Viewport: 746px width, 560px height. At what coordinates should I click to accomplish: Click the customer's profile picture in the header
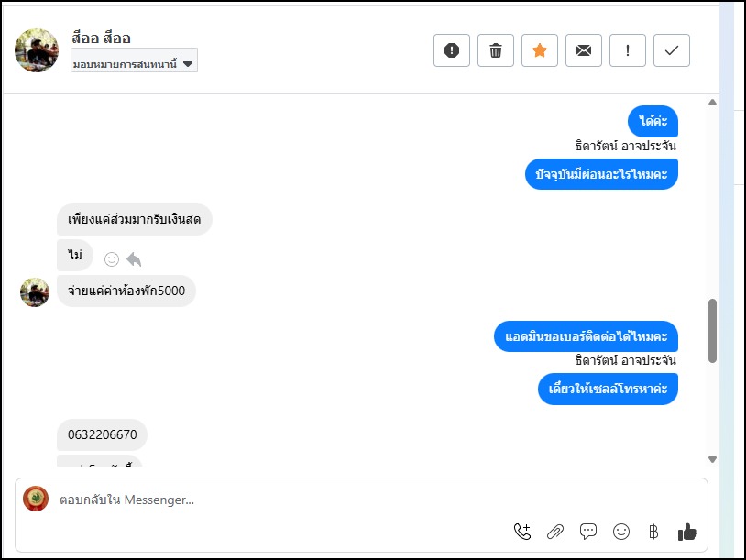[37, 49]
